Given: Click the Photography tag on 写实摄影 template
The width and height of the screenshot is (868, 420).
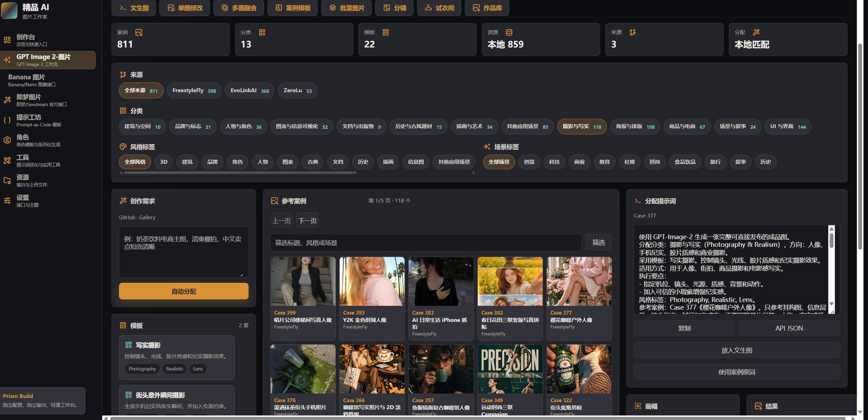Looking at the screenshot, I should coord(142,369).
